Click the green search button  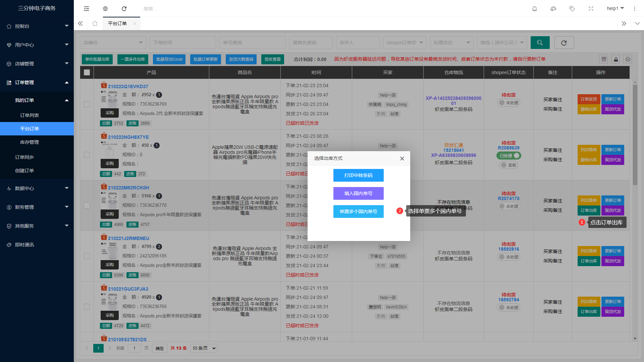tap(540, 43)
